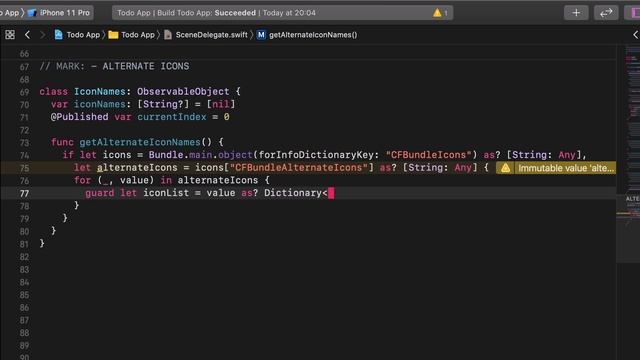Click the yellow folder icon in breadcrumb
640x360 pixels.
(x=113, y=35)
